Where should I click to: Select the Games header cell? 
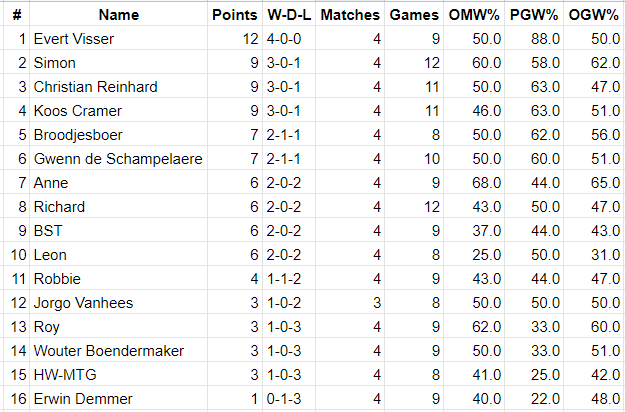pyautogui.click(x=414, y=15)
